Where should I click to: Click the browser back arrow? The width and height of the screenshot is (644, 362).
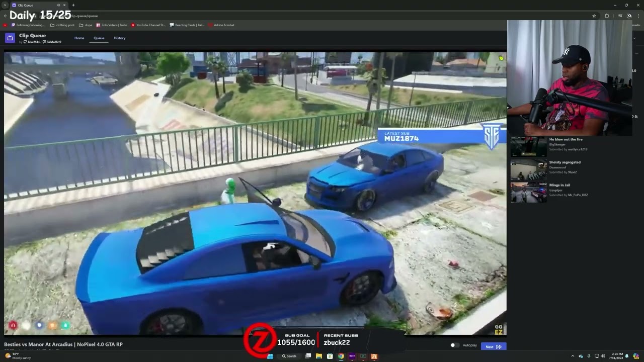pos(5,16)
